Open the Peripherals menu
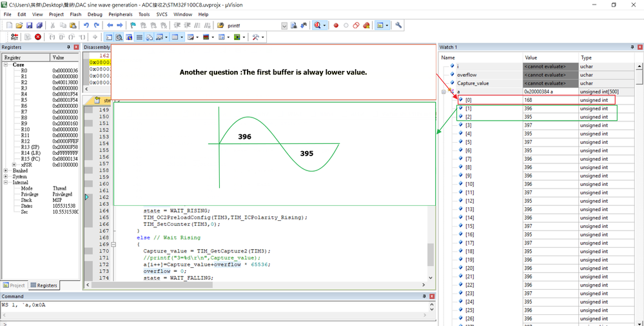This screenshot has height=326, width=644. coord(119,14)
